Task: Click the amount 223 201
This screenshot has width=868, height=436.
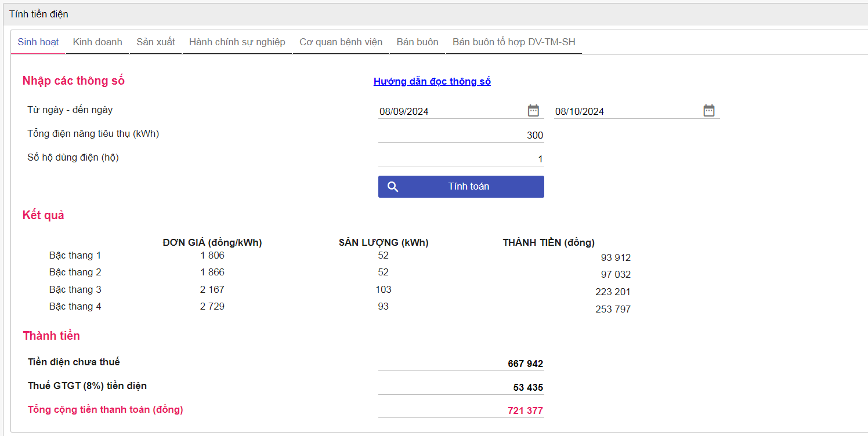Action: (x=613, y=292)
